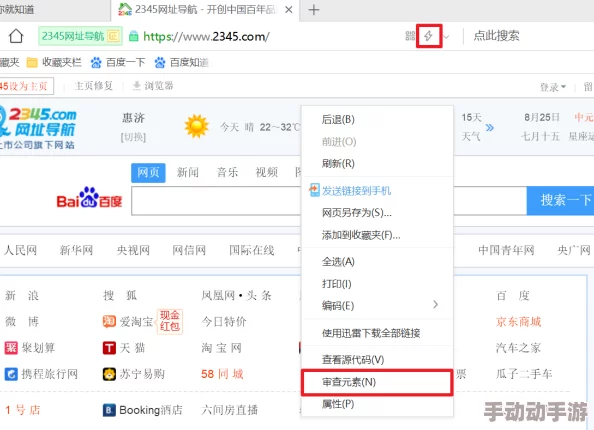Click the 点此搜索 search box
Image resolution: width=594 pixels, height=430 pixels.
tap(496, 36)
